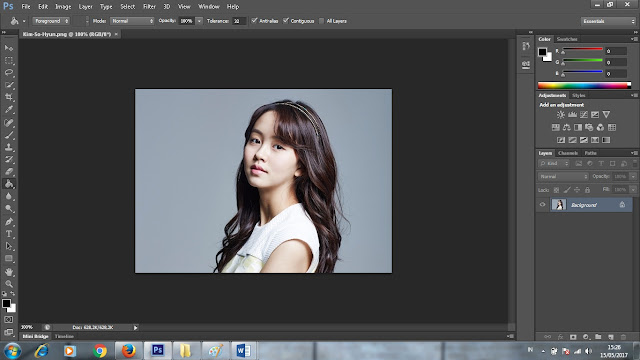The image size is (640, 360).
Task: Switch to the Swatches tab
Action: tap(567, 39)
